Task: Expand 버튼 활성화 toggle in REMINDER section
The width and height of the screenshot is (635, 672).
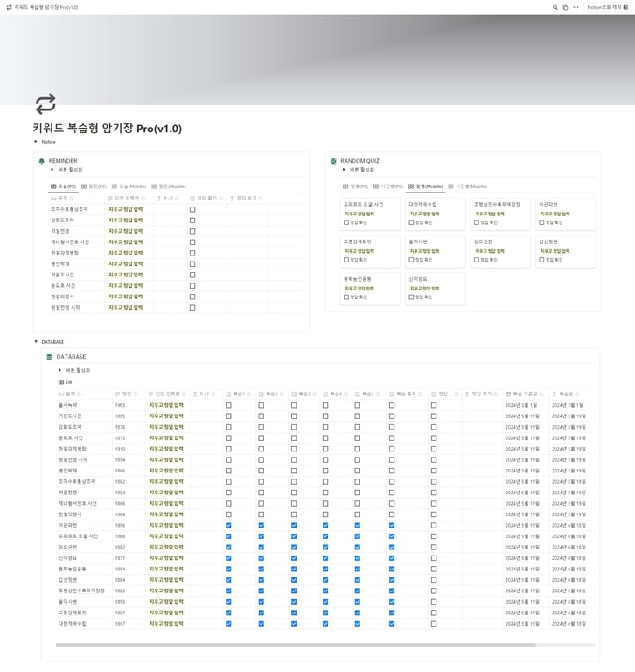Action: [52, 170]
